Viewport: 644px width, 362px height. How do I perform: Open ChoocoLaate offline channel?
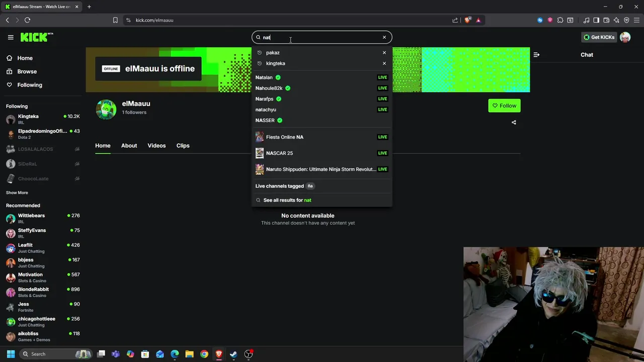[x=43, y=178]
